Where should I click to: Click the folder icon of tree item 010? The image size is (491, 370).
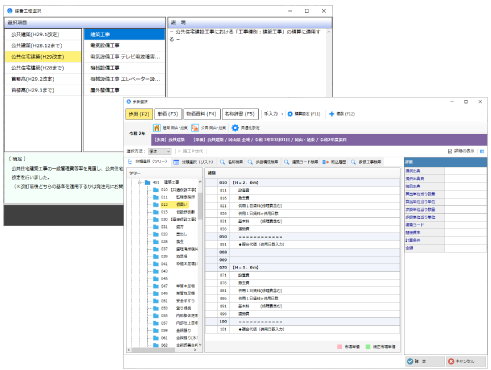click(155, 190)
